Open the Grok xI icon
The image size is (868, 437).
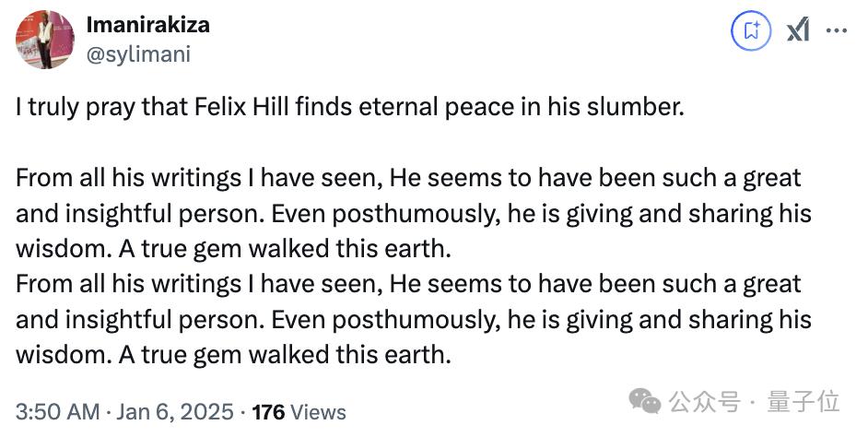(798, 30)
